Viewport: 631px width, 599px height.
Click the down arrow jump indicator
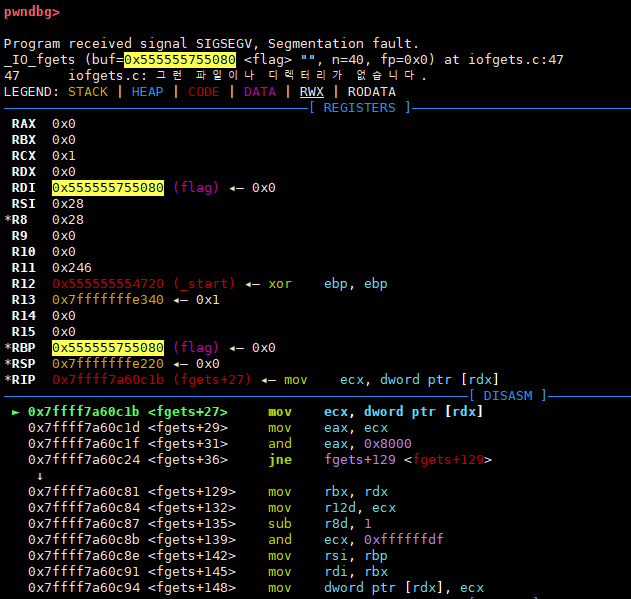(40, 477)
